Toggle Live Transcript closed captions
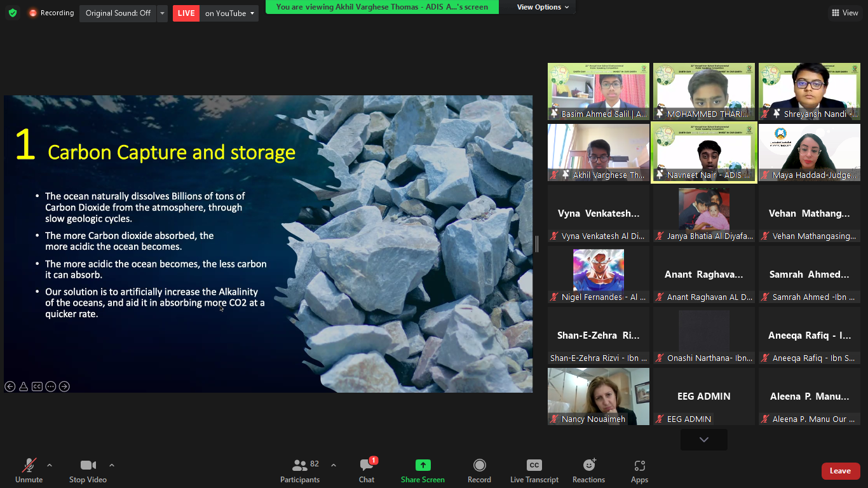 tap(534, 466)
